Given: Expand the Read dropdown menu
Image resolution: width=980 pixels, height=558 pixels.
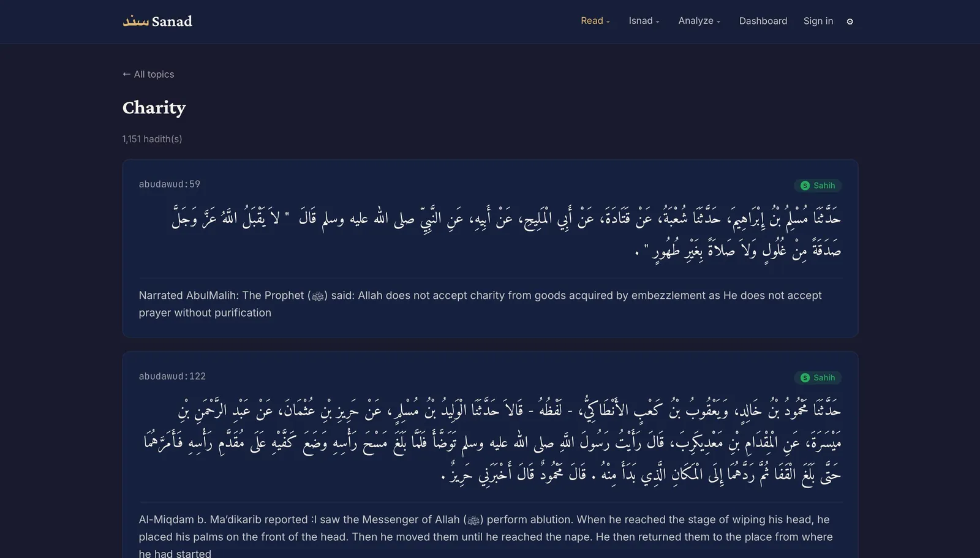Looking at the screenshot, I should (x=595, y=21).
